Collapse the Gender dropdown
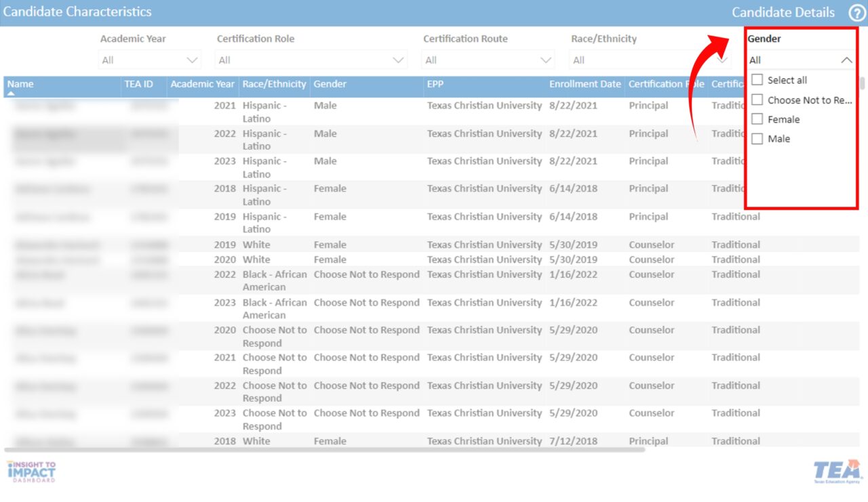868x502 pixels. coord(846,60)
